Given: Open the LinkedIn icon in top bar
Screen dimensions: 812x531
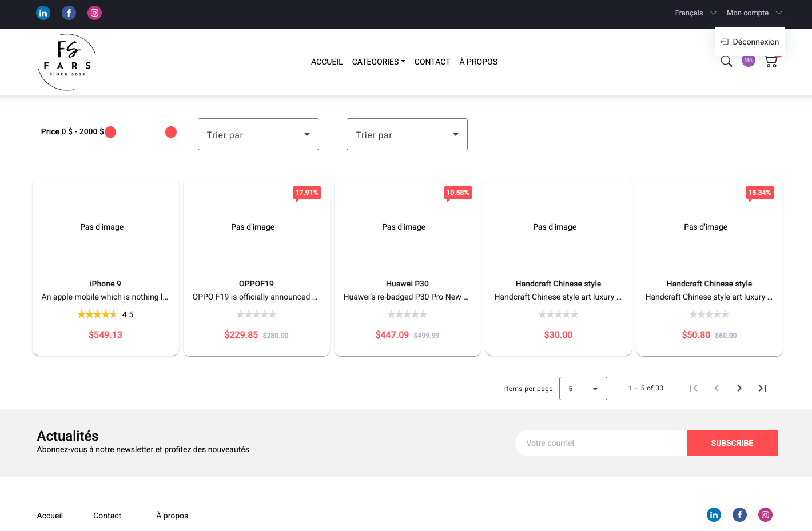Looking at the screenshot, I should click(x=43, y=13).
